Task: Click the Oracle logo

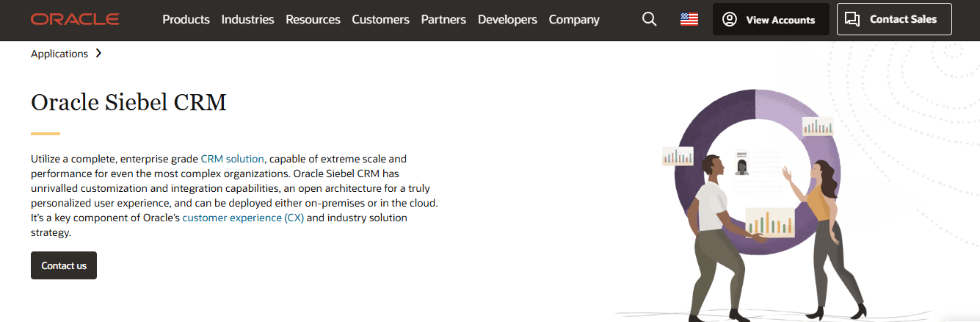Action: tap(75, 20)
